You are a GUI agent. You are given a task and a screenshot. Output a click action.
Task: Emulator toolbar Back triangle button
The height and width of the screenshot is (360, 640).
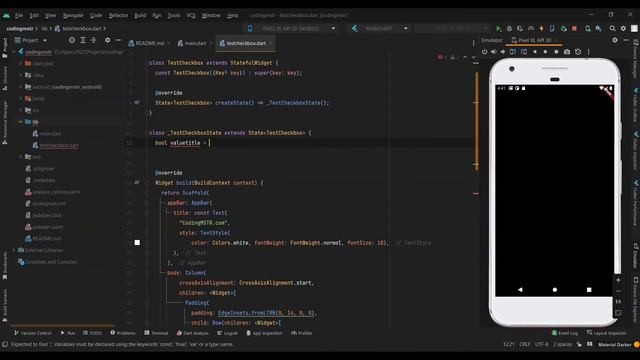(535, 52)
